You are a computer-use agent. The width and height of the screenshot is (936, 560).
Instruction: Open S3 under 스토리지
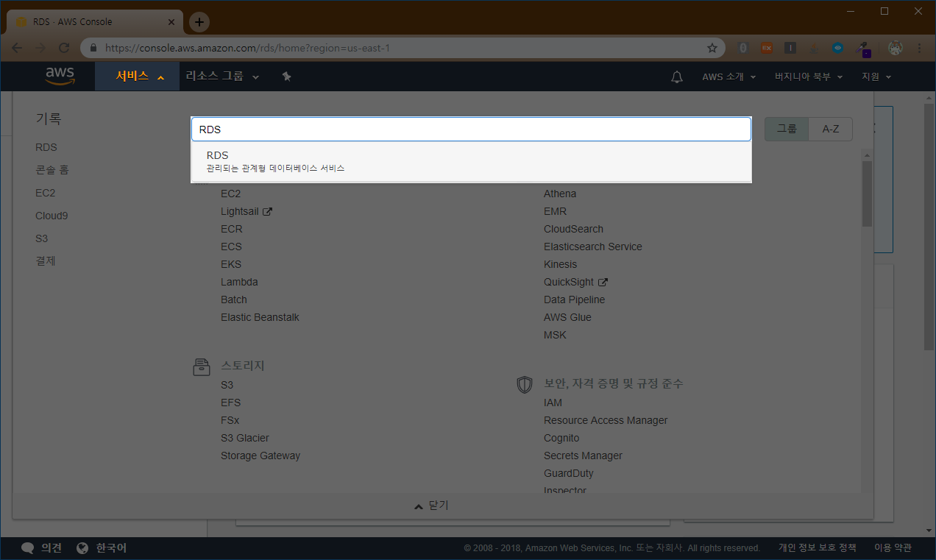pyautogui.click(x=227, y=385)
